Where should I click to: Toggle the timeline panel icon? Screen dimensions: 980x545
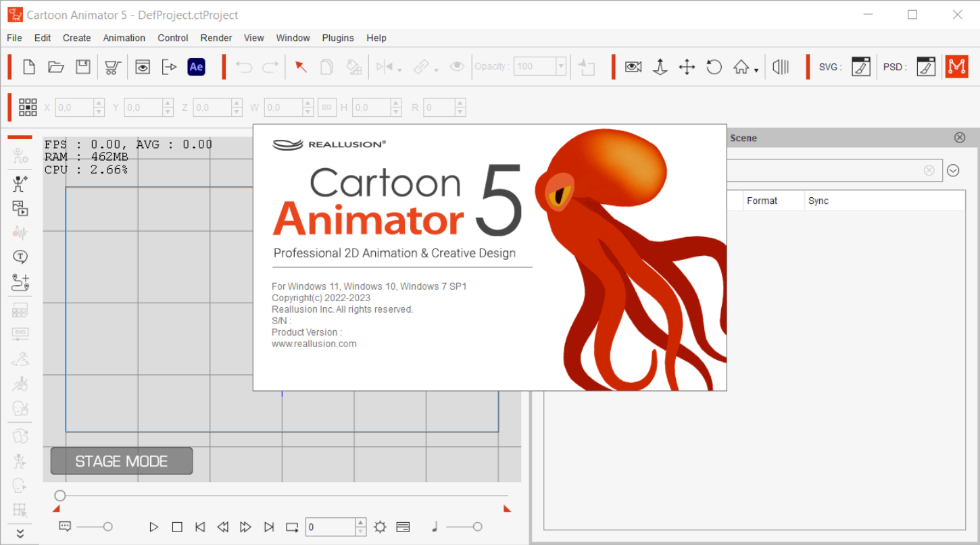(x=403, y=527)
